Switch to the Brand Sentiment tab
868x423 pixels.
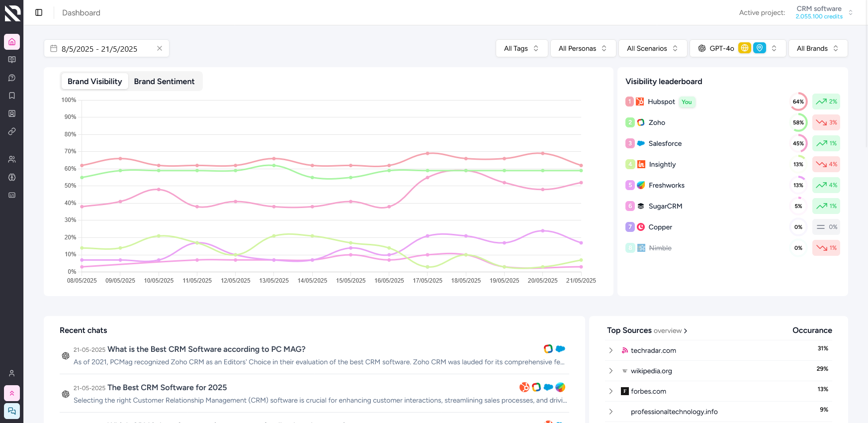(164, 81)
